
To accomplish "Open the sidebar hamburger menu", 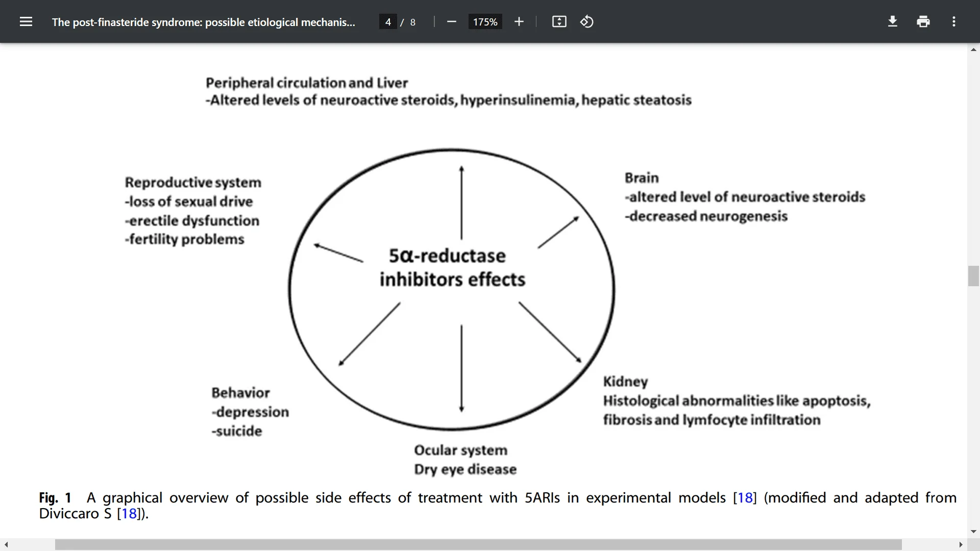I will click(x=26, y=21).
